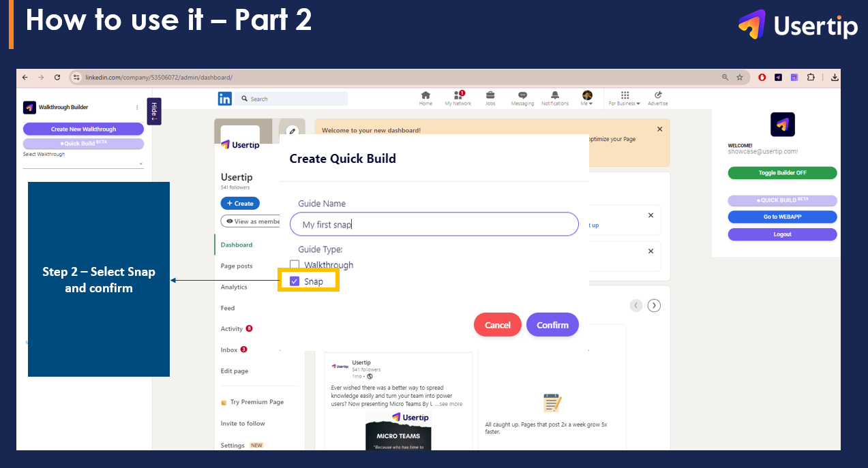Image resolution: width=868 pixels, height=468 pixels.
Task: Open the Select Walkthrough dropdown
Action: pos(83,163)
